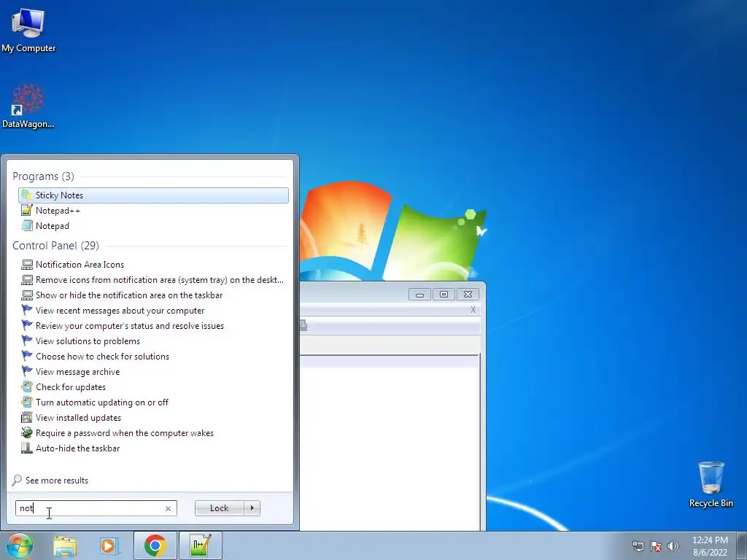Open View solutions to problems
The width and height of the screenshot is (747, 560).
[x=153, y=341]
